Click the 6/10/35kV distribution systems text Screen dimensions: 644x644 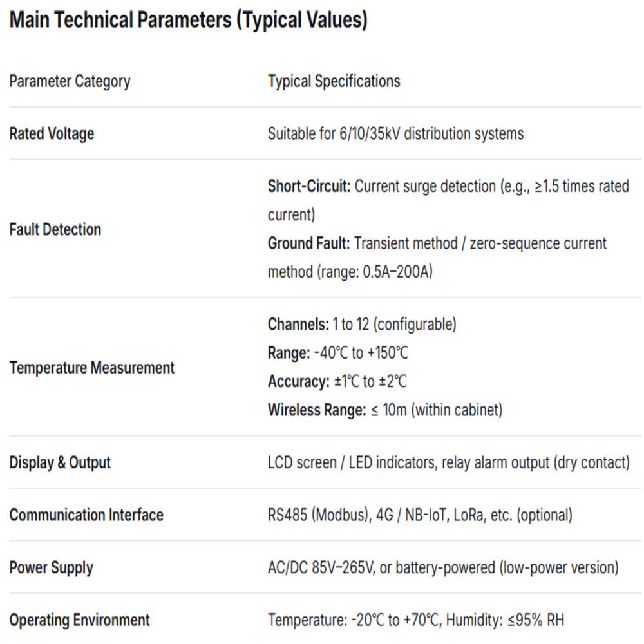point(431,134)
